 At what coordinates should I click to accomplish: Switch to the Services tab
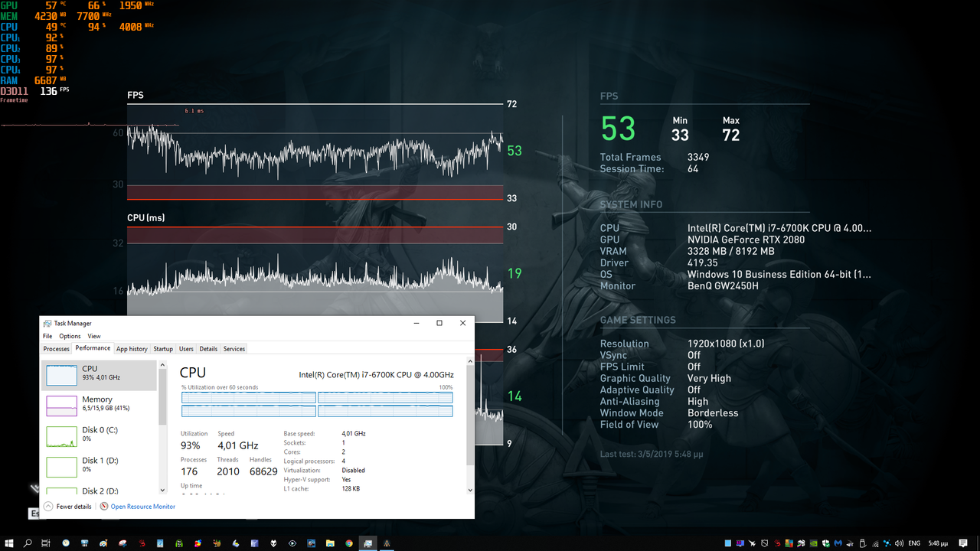click(x=234, y=349)
